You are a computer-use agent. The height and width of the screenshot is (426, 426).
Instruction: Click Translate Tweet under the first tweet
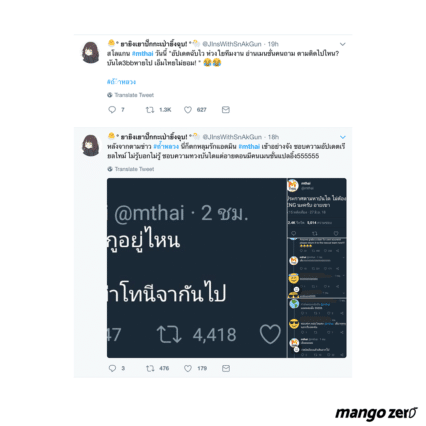point(131,95)
